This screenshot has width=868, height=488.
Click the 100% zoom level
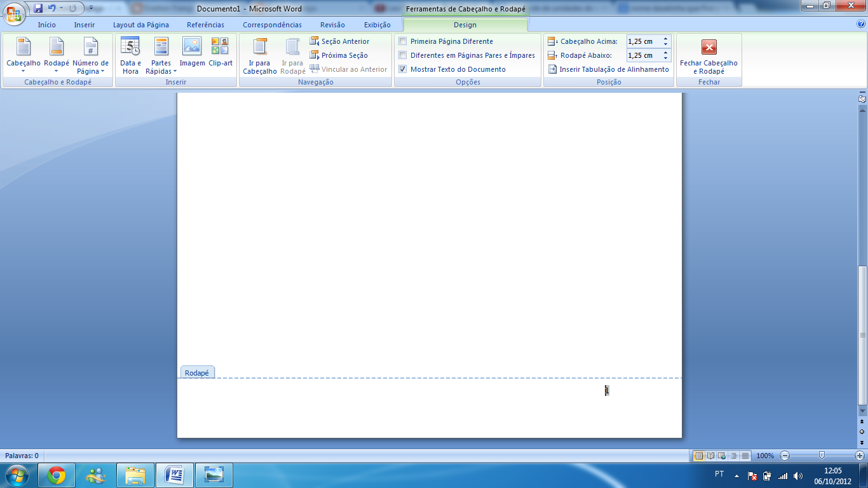click(x=765, y=456)
